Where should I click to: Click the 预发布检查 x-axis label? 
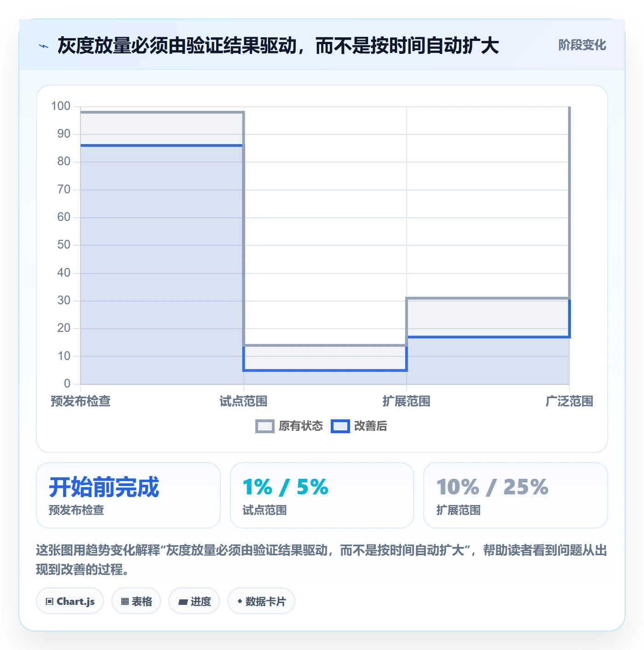[80, 401]
